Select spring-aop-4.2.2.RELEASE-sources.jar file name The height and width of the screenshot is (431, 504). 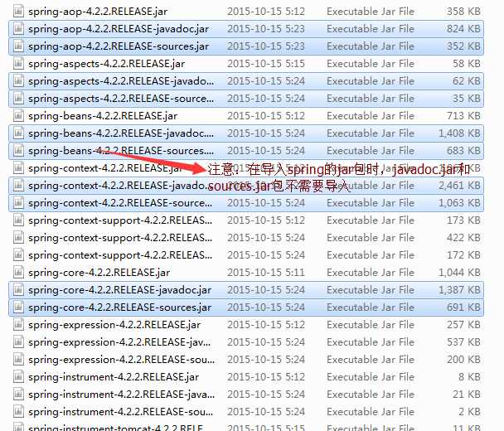tap(119, 46)
